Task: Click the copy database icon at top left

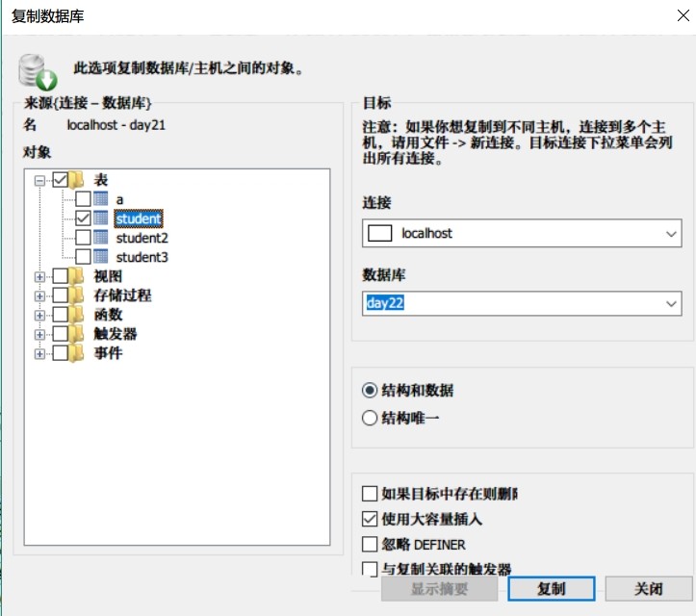Action: 38,72
